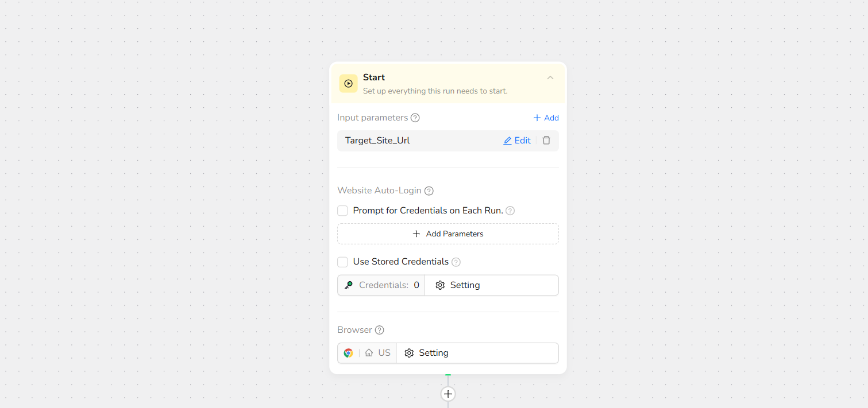Open Input parameters help tooltip icon

click(x=415, y=118)
